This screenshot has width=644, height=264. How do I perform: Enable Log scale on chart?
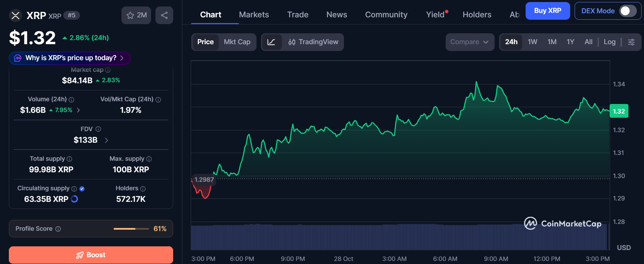point(610,42)
